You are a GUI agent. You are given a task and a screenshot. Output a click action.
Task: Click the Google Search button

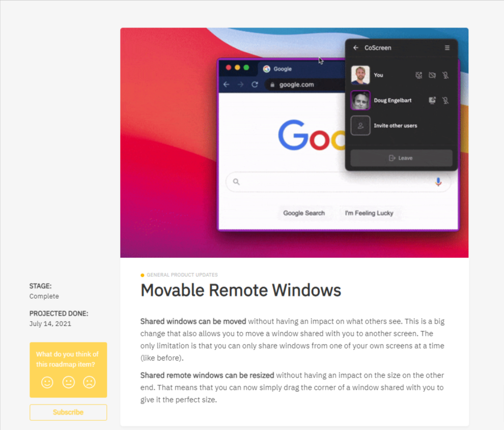(304, 213)
